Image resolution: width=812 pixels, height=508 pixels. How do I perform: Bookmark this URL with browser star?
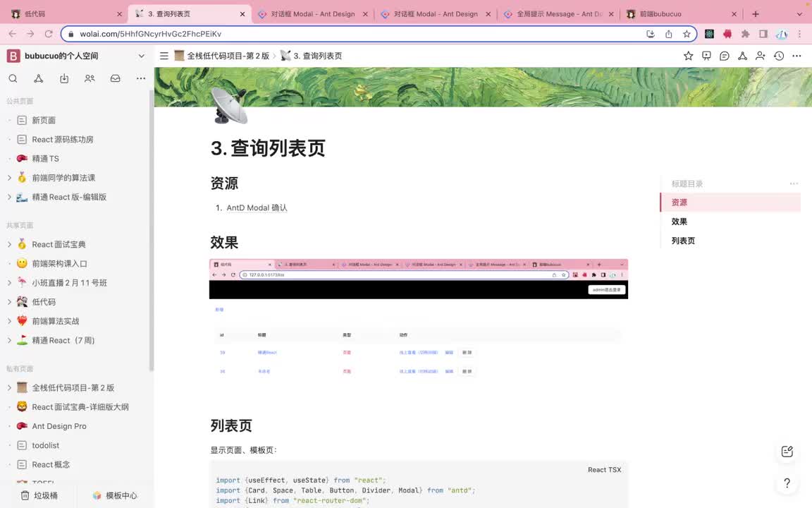[687, 34]
